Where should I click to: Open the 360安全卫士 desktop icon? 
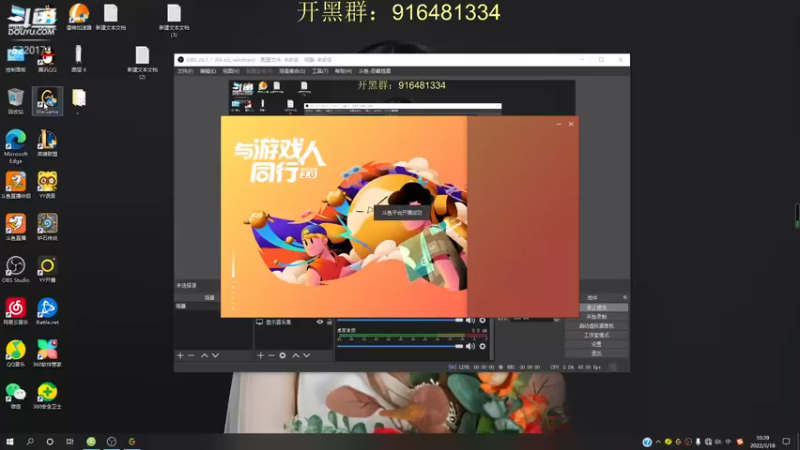click(x=47, y=396)
